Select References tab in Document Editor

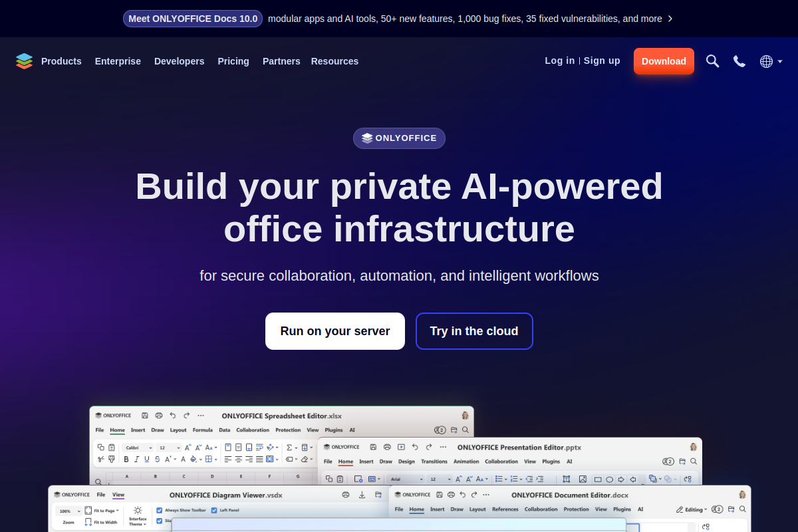[505, 509]
